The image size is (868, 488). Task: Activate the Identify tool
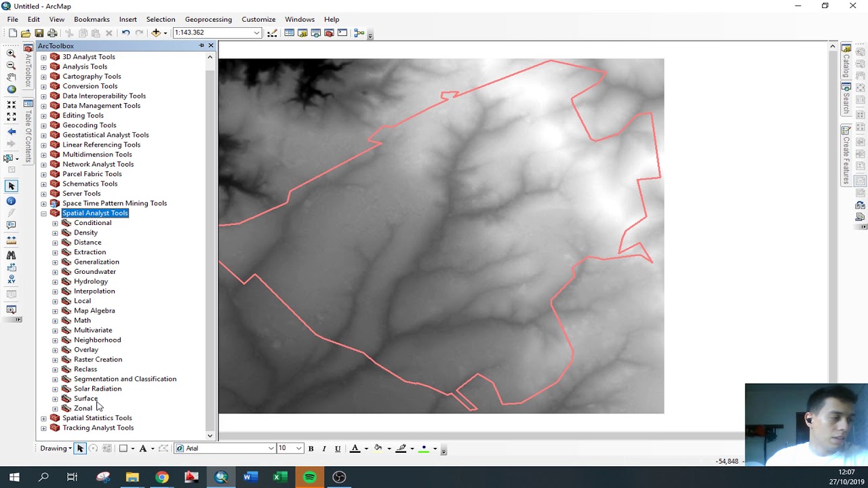pyautogui.click(x=11, y=201)
